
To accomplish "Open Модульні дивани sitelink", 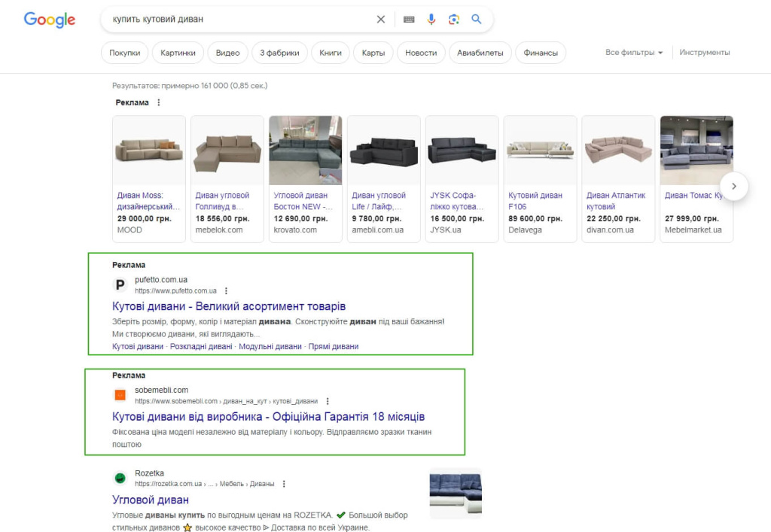I will (x=270, y=346).
